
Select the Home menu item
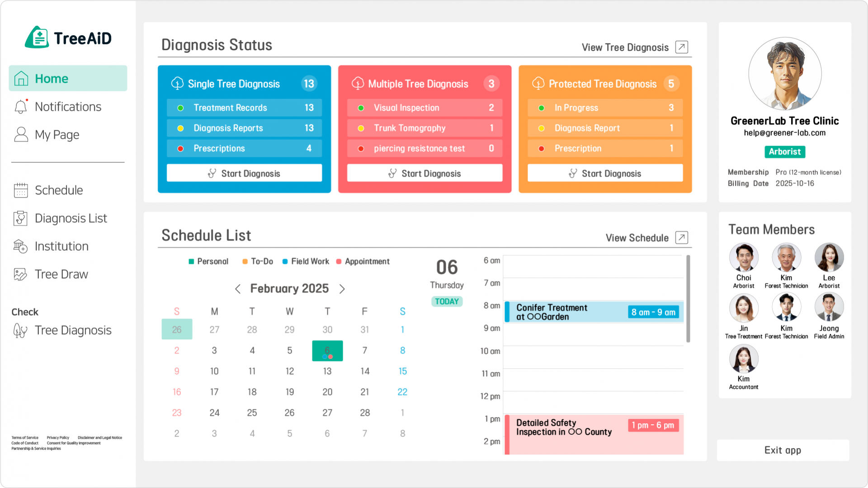point(68,79)
